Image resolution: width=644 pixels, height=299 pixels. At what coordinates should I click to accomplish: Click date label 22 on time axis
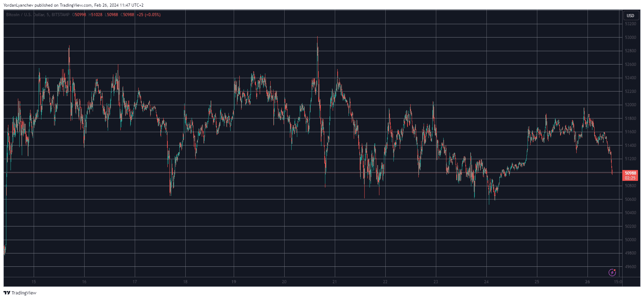[x=385, y=282]
